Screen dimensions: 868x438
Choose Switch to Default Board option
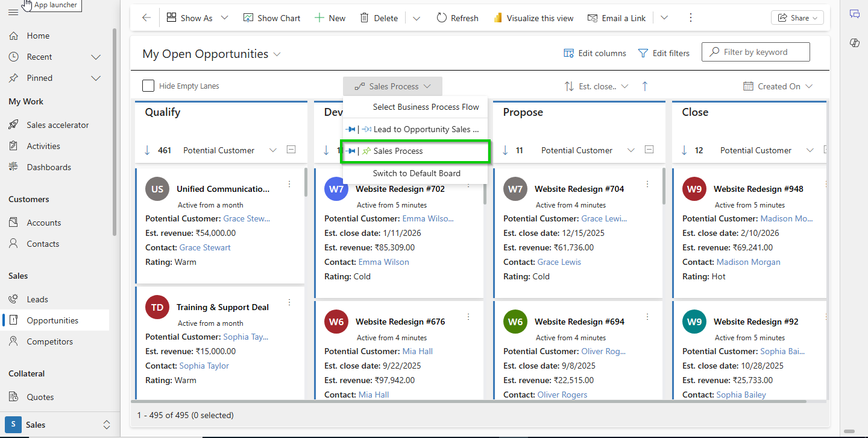(417, 173)
